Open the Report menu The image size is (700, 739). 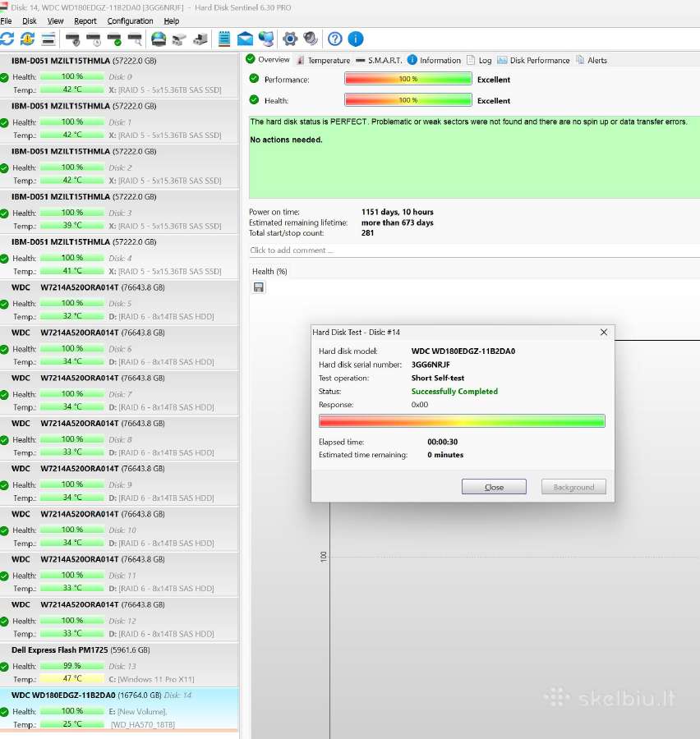85,21
